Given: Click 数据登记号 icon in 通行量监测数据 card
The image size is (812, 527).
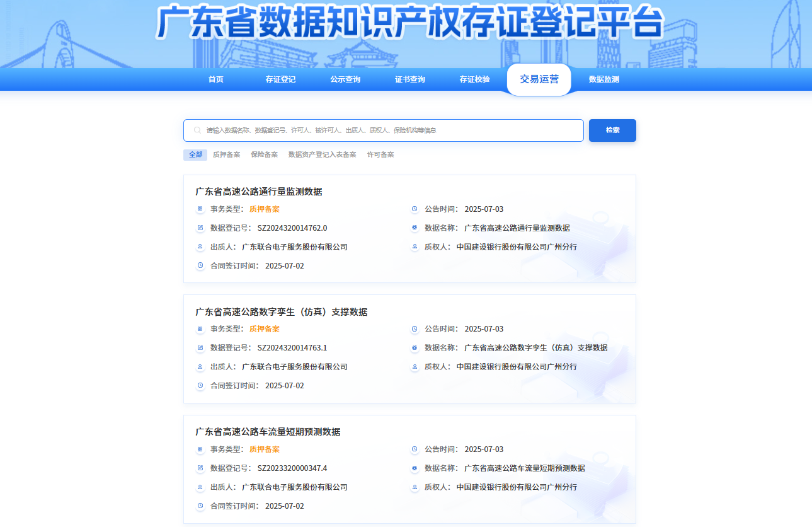Looking at the screenshot, I should (200, 228).
